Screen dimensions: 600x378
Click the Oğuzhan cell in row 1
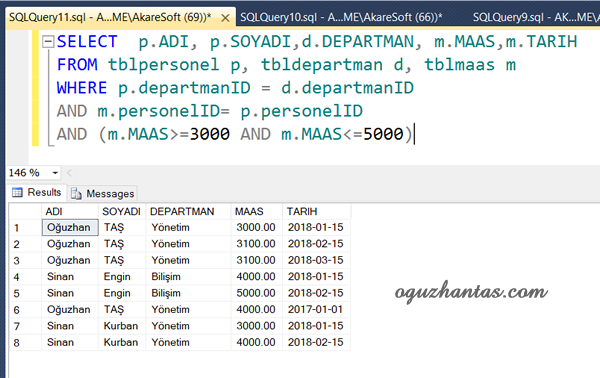70,227
